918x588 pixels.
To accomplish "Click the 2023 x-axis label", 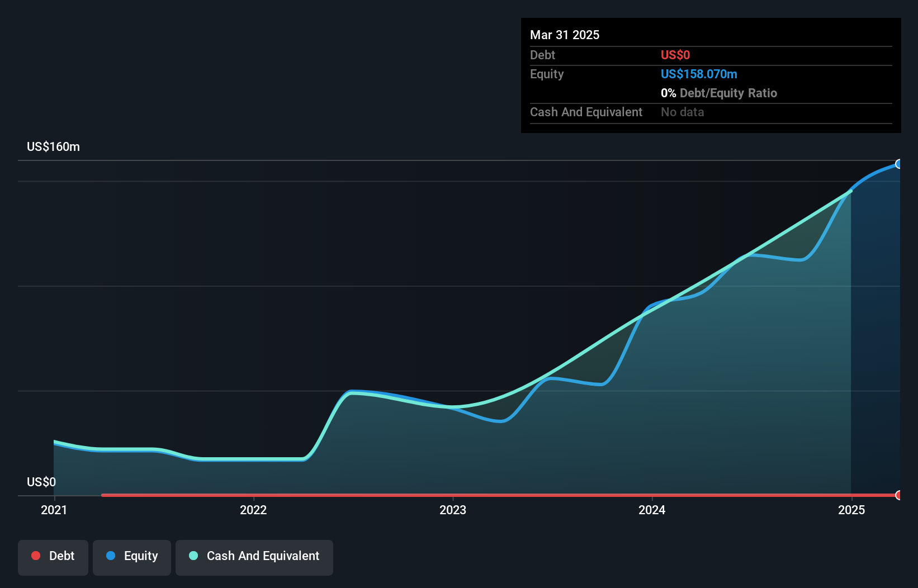I will point(453,510).
